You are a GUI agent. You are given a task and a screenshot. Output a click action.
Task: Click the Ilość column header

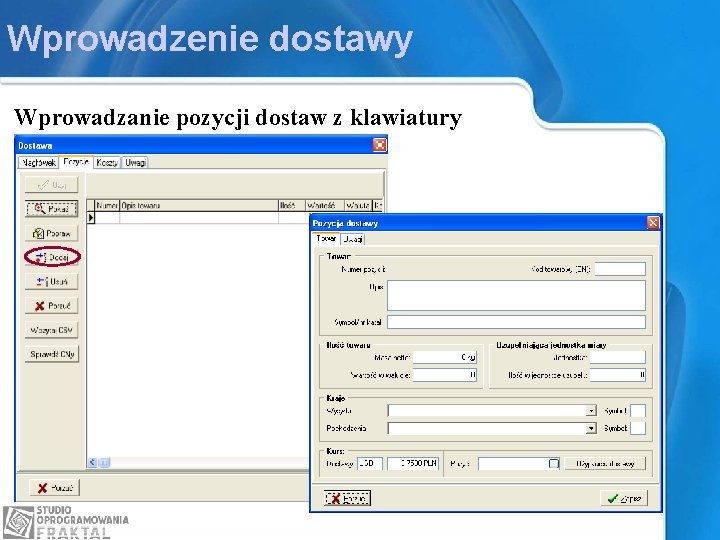[x=292, y=206]
